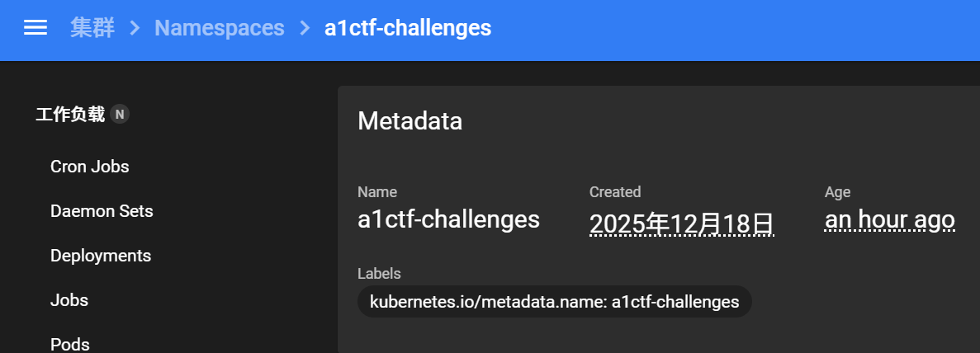The width and height of the screenshot is (980, 353).
Task: Click the kubernetes.io/metadata.name label chip
Action: 554,302
